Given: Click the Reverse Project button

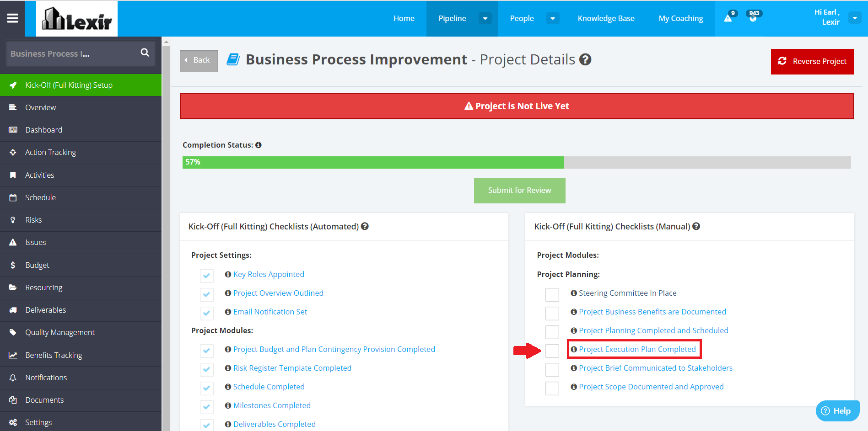Looking at the screenshot, I should (x=812, y=61).
